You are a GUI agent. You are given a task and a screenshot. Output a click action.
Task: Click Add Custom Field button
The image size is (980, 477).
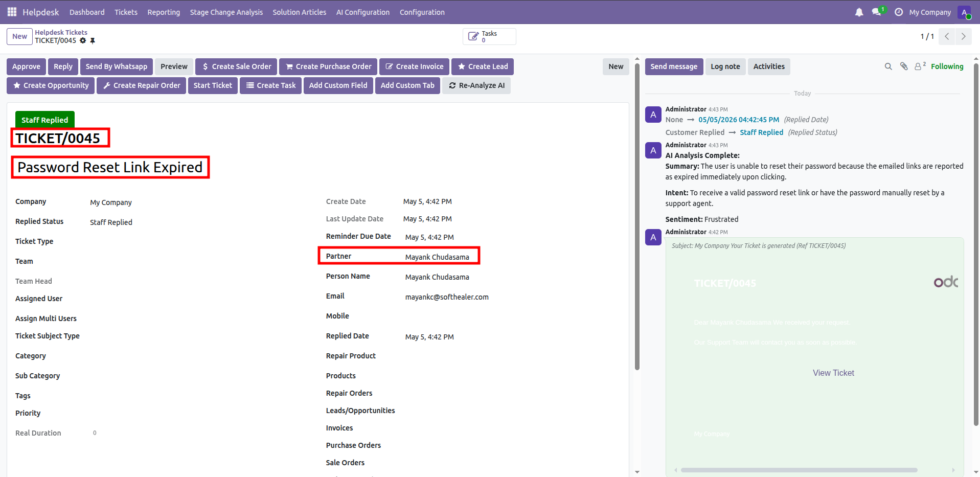click(x=338, y=85)
